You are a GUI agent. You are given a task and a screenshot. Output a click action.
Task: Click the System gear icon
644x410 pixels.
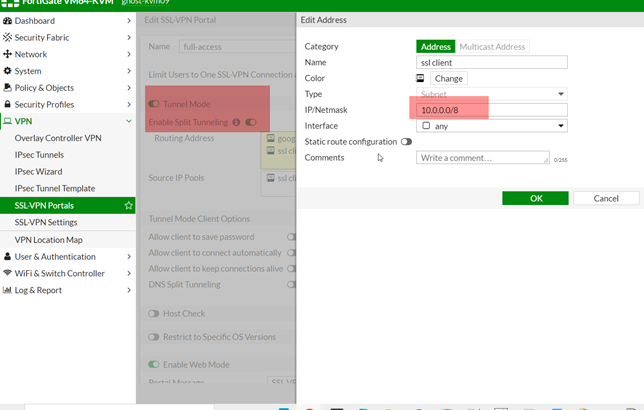point(8,71)
